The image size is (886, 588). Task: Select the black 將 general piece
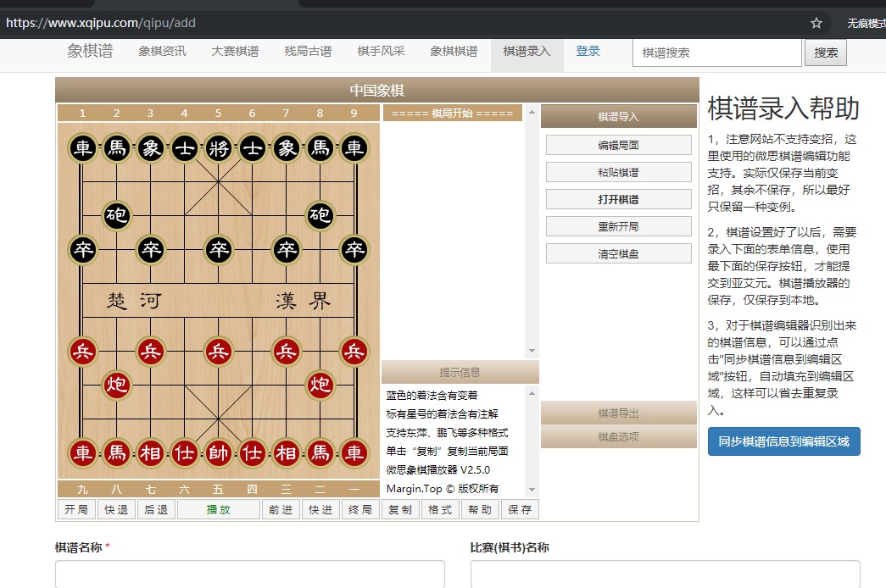click(x=218, y=149)
